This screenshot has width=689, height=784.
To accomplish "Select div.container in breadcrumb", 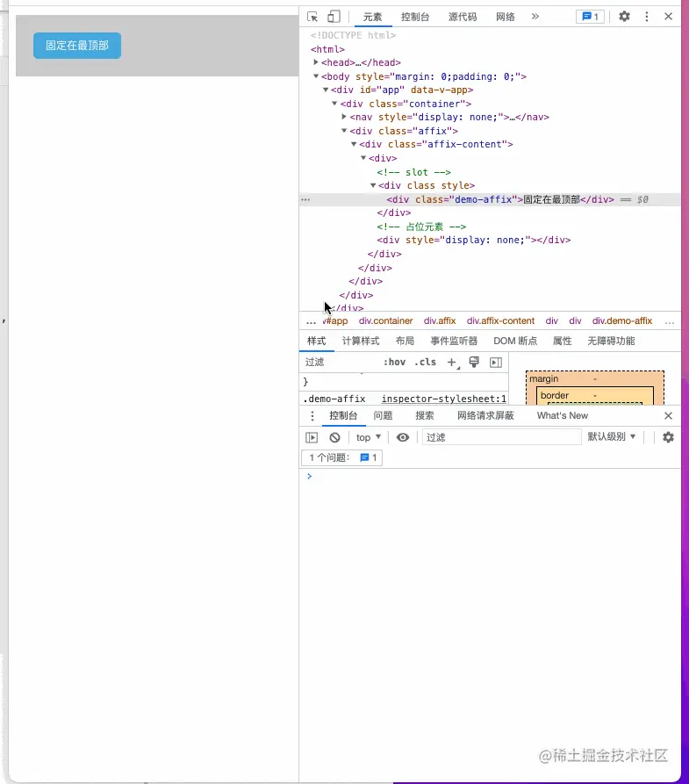I will pos(385,321).
